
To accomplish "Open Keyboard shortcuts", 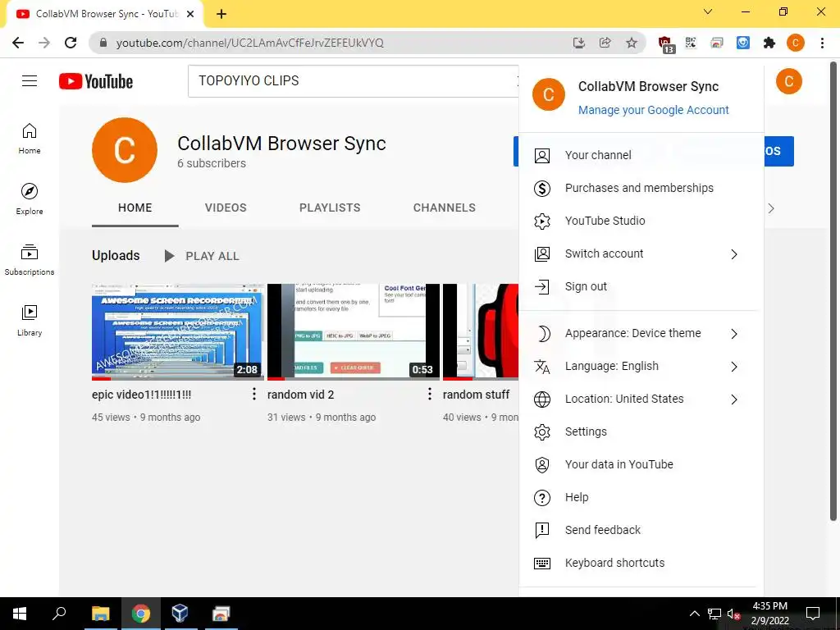I will 637,563.
